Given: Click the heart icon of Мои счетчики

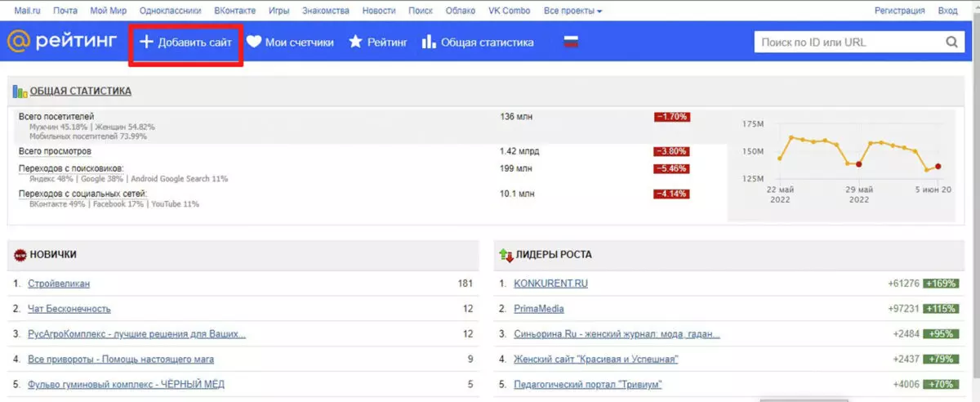Looking at the screenshot, I should [254, 42].
